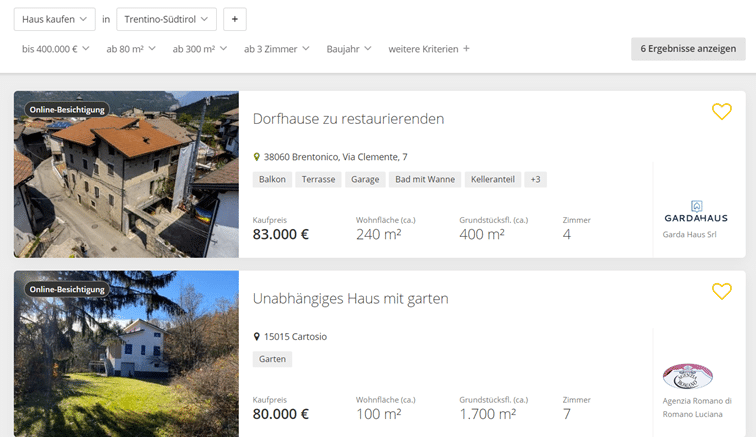Expand the price filter bis 400.000 €
Screen dimensions: 756x437
point(55,48)
